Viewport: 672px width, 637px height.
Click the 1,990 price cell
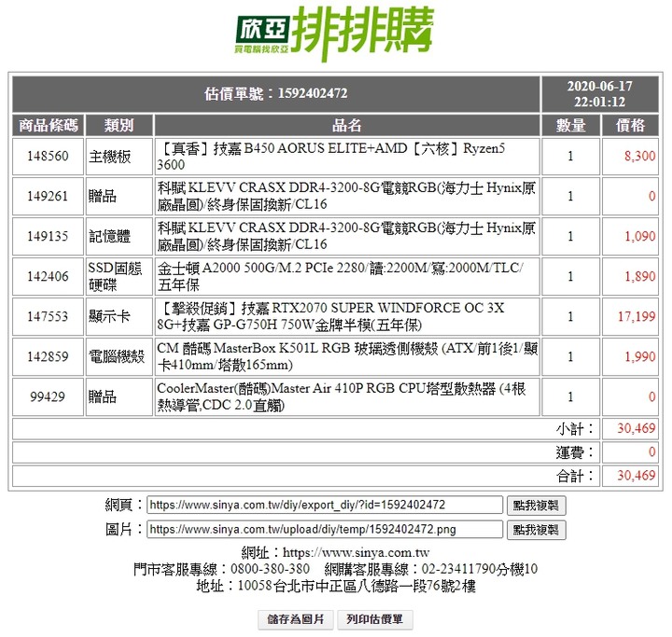630,357
